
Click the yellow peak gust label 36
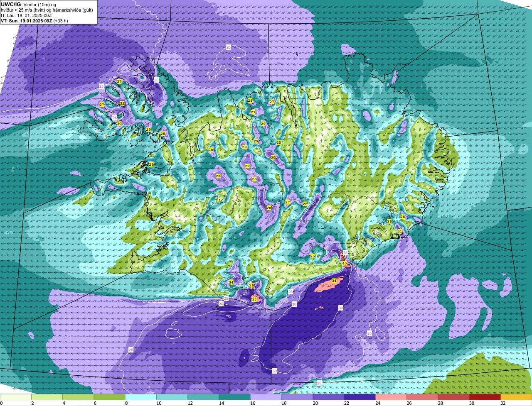tap(251, 286)
